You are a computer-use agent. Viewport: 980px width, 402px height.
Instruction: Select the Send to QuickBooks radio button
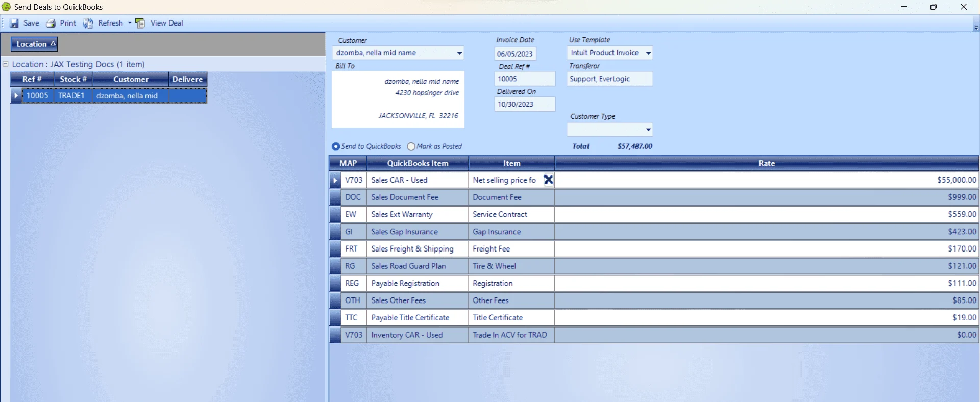(336, 146)
